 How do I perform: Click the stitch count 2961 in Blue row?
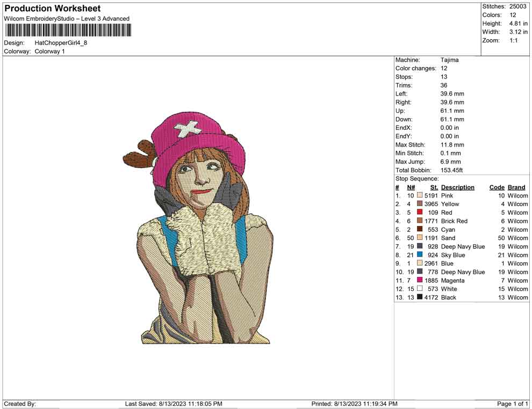click(x=431, y=264)
